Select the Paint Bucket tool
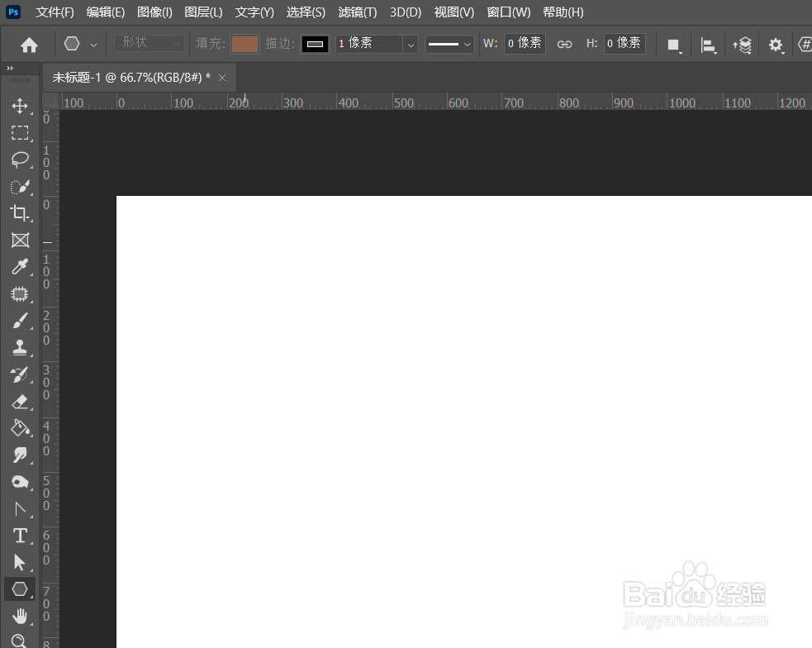812x648 pixels. coord(20,428)
